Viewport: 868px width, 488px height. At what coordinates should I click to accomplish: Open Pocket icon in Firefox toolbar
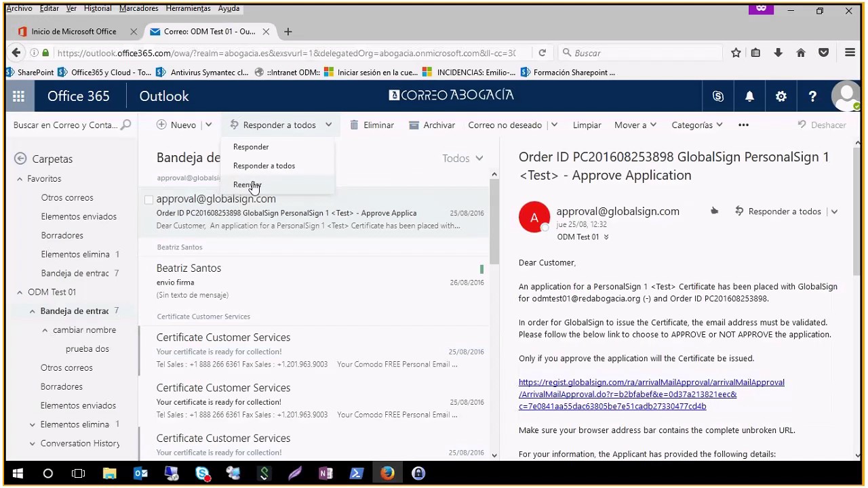click(823, 53)
